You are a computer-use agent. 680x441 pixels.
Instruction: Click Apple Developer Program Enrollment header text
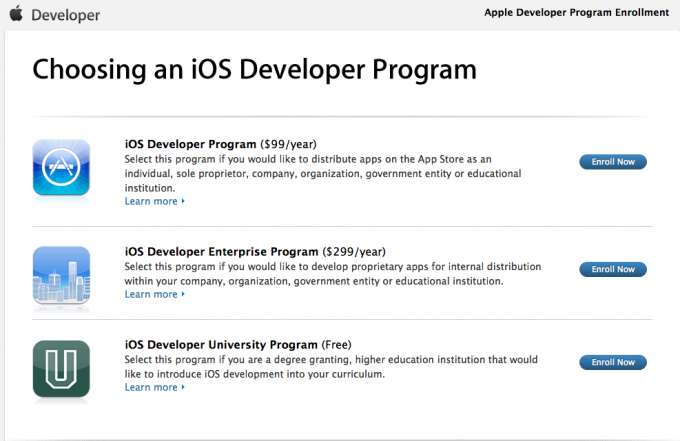pyautogui.click(x=576, y=13)
